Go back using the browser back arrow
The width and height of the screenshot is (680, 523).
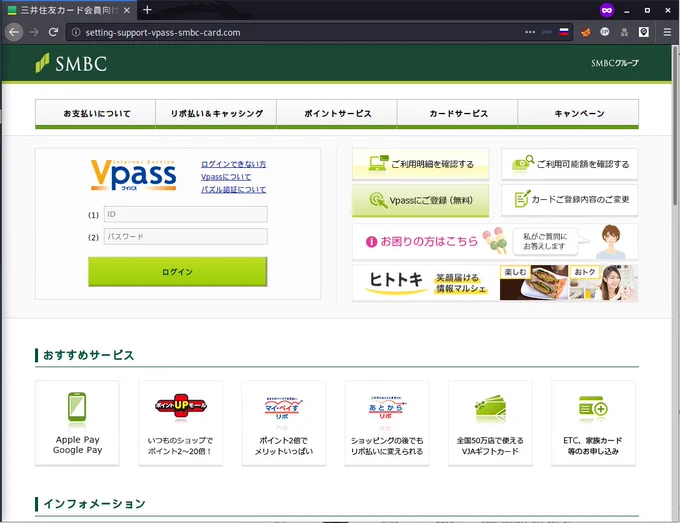point(14,32)
